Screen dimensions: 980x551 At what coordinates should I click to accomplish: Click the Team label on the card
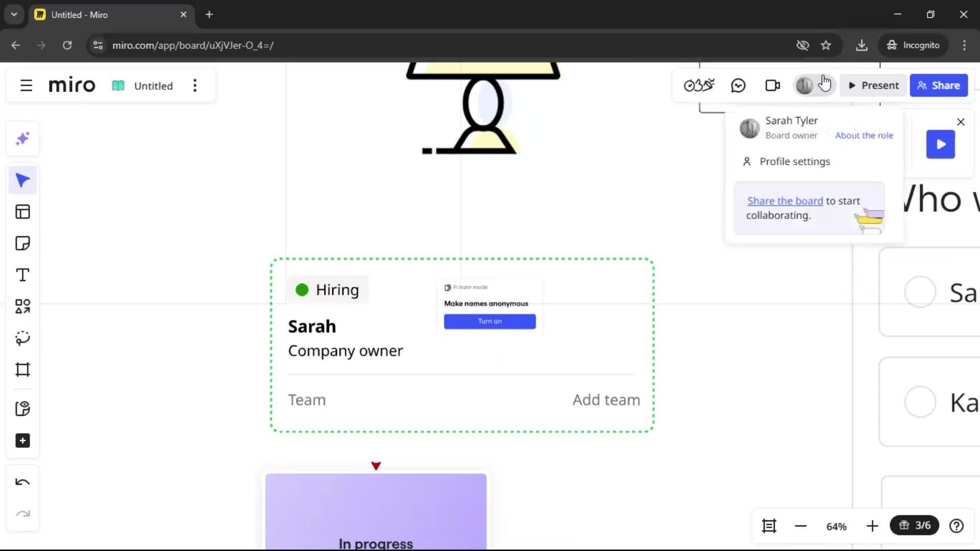[307, 400]
